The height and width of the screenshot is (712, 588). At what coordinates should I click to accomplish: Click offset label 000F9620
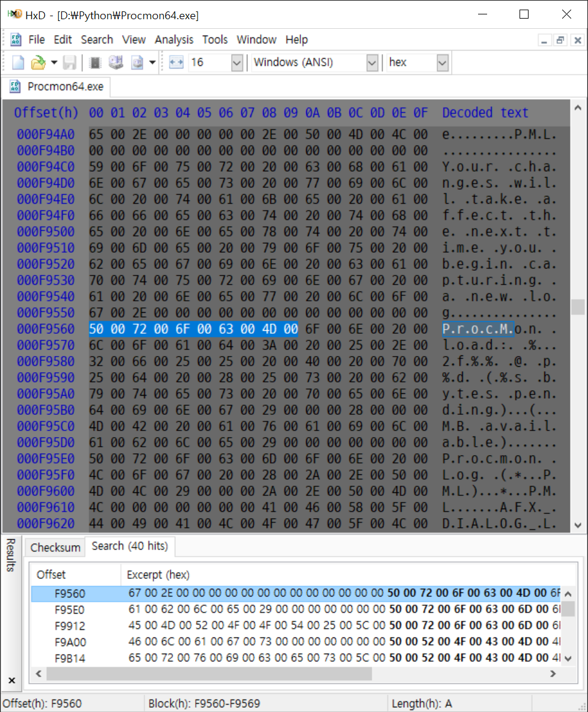46,523
